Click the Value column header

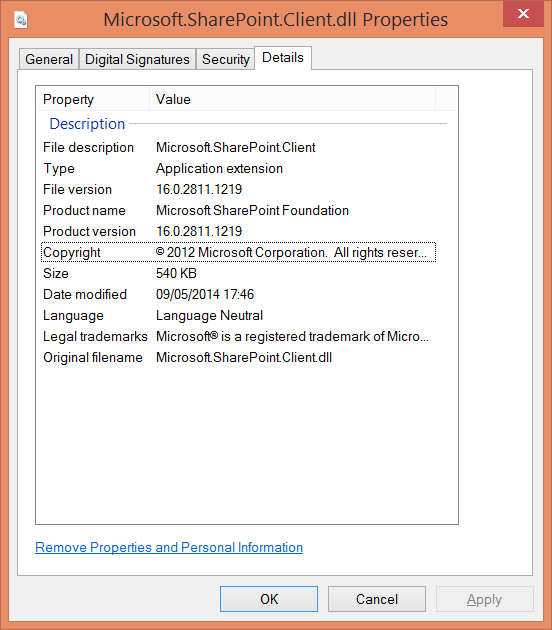pyautogui.click(x=292, y=99)
